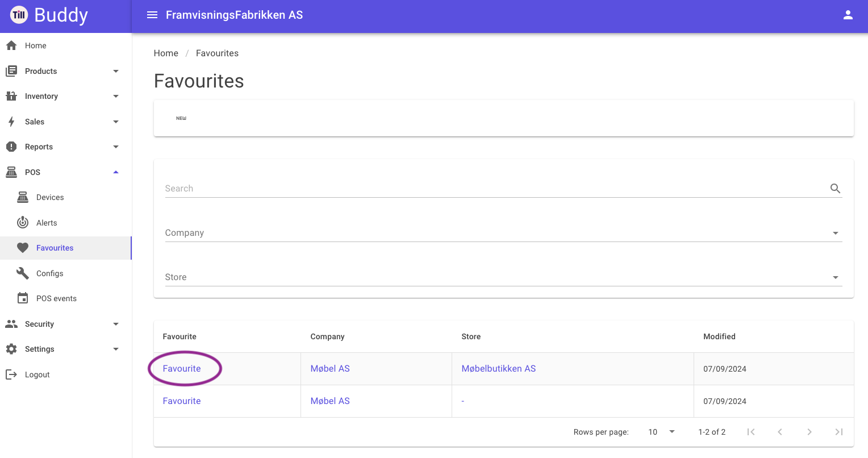Change rows per page dropdown
This screenshot has width=868, height=458.
click(661, 432)
